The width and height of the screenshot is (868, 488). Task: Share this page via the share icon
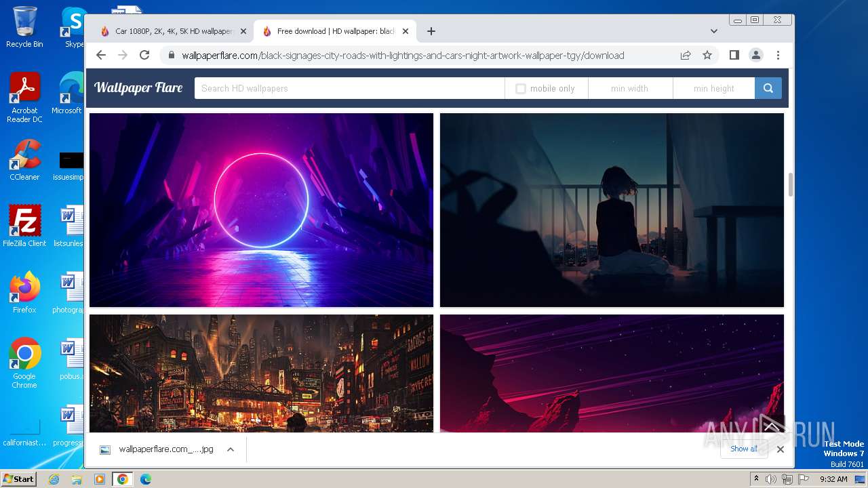[686, 55]
